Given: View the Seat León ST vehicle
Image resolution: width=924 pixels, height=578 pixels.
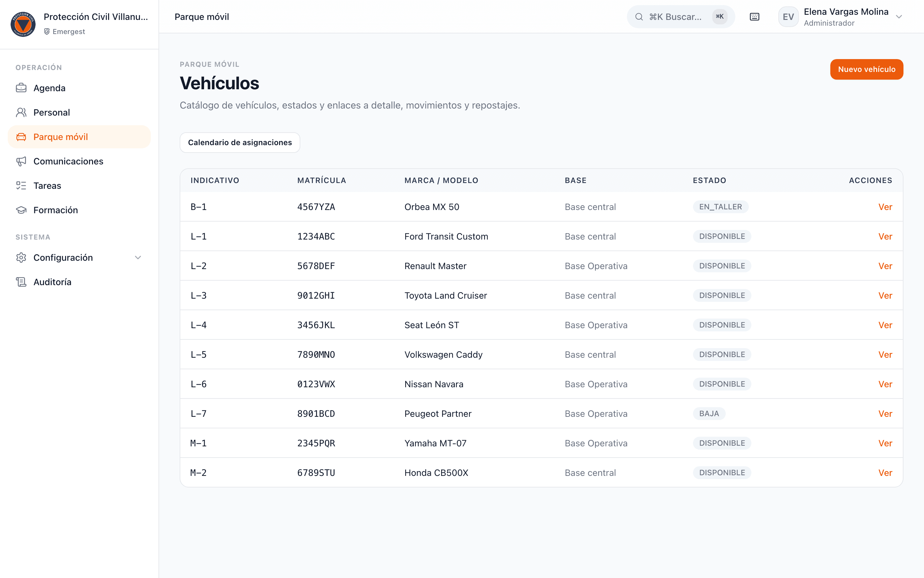Looking at the screenshot, I should click(885, 325).
